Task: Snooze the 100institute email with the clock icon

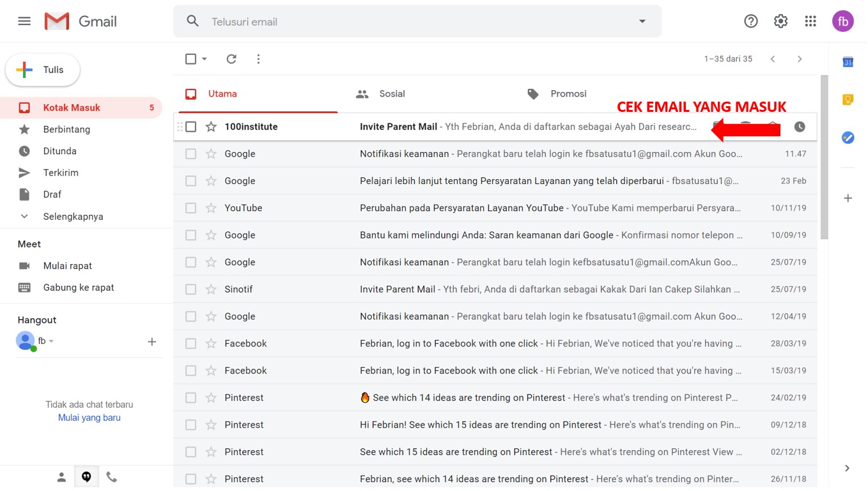Action: (800, 127)
